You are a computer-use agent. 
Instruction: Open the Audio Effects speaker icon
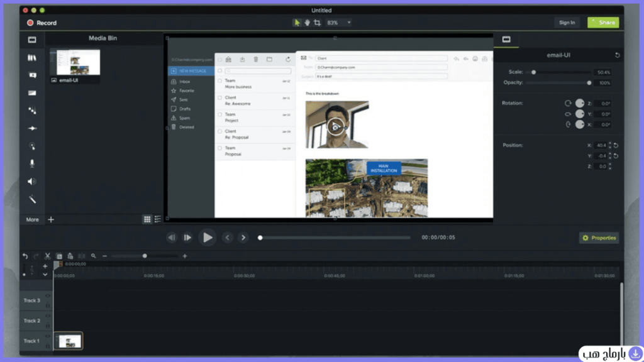pyautogui.click(x=32, y=182)
